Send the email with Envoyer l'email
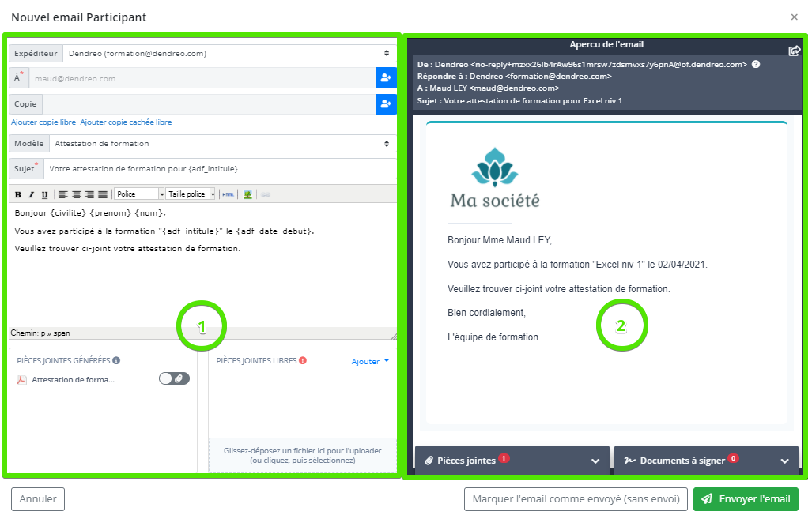812x519 pixels. tap(746, 499)
